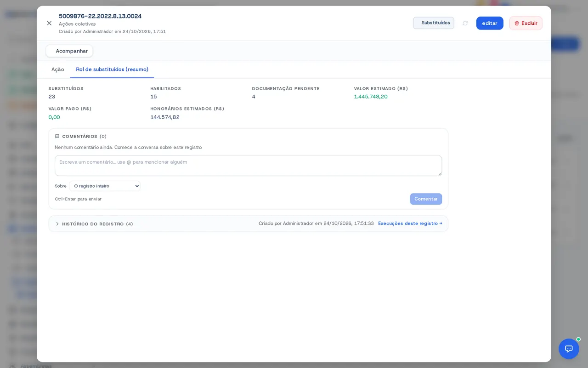This screenshot has width=588, height=368.
Task: Open the 'O registro inteiro' dropdown
Action: pos(105,186)
